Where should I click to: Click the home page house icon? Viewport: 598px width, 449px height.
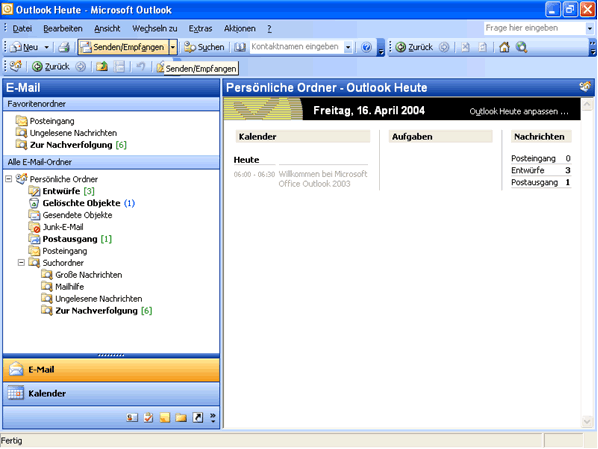pyautogui.click(x=504, y=47)
